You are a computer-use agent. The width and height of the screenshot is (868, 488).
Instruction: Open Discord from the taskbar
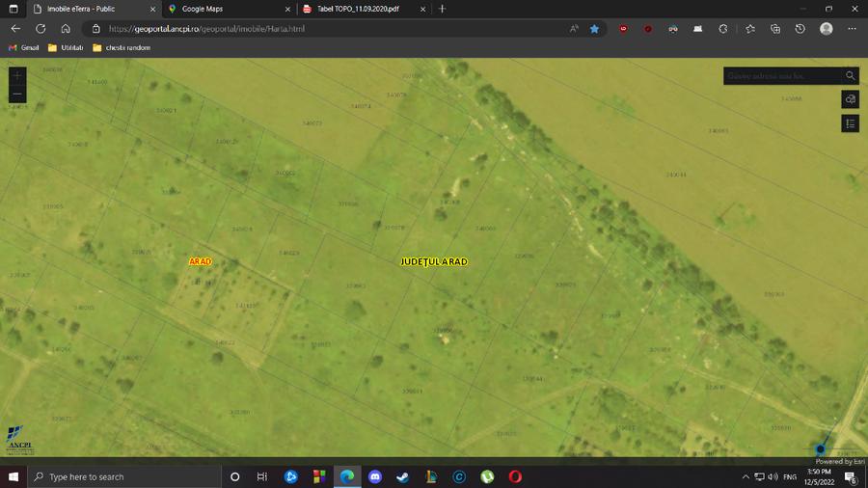pos(375,476)
